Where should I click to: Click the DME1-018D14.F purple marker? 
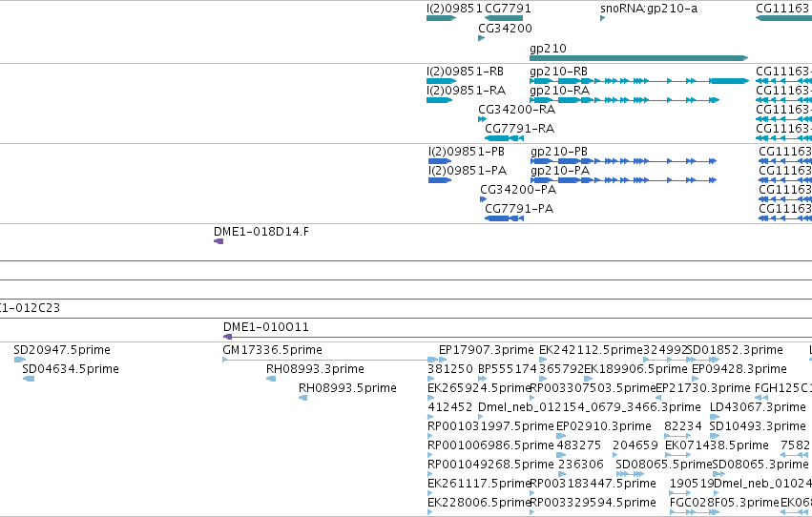pos(219,241)
